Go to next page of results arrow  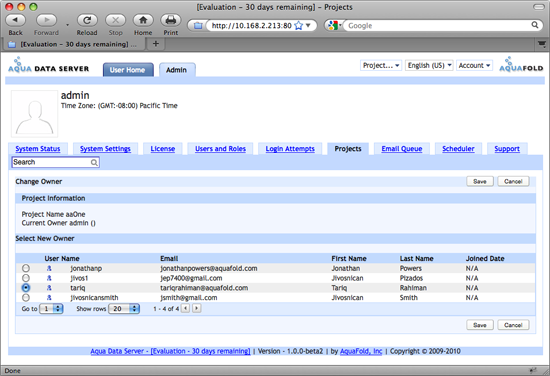click(197, 308)
